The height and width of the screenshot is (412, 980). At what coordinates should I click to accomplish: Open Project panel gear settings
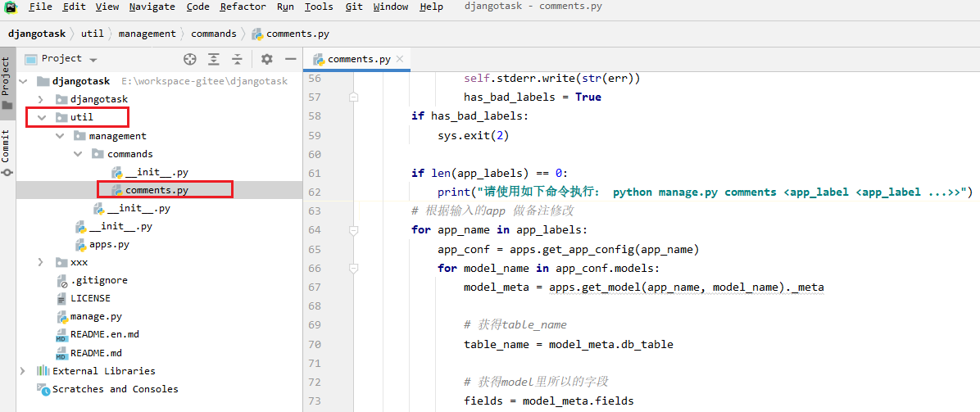pos(267,60)
